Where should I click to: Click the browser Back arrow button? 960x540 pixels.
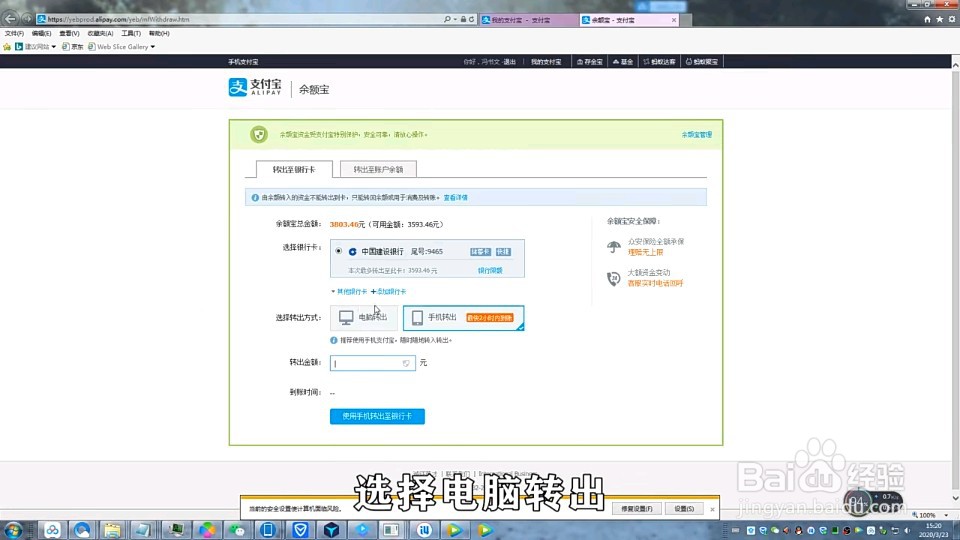[10, 19]
